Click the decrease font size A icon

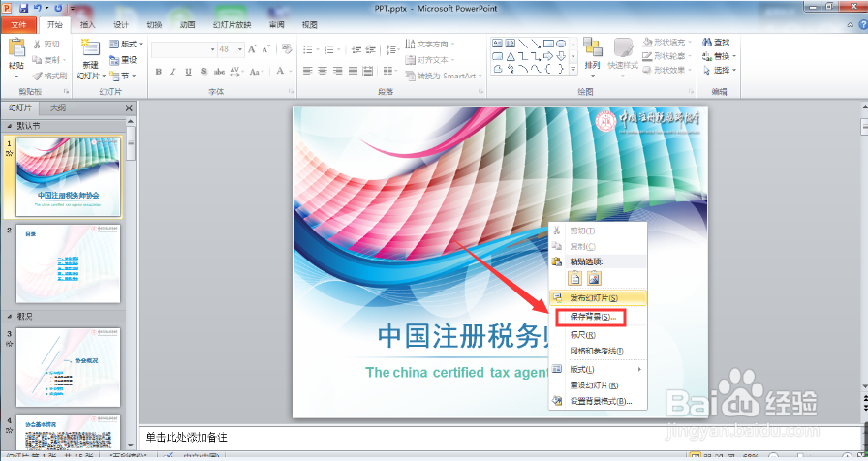[265, 49]
